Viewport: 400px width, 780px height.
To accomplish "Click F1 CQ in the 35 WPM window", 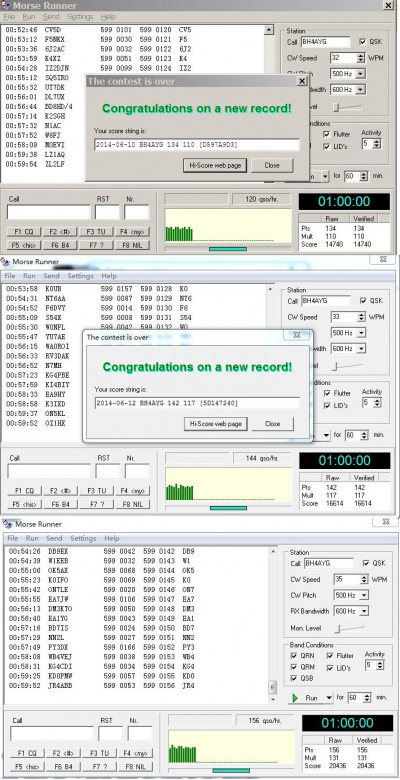I will [25, 753].
